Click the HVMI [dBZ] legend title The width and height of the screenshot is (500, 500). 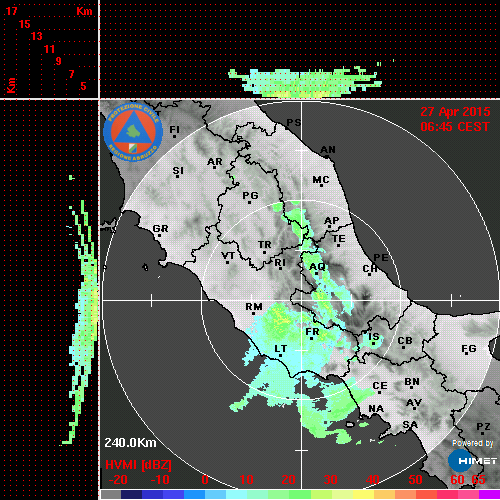pos(138,465)
